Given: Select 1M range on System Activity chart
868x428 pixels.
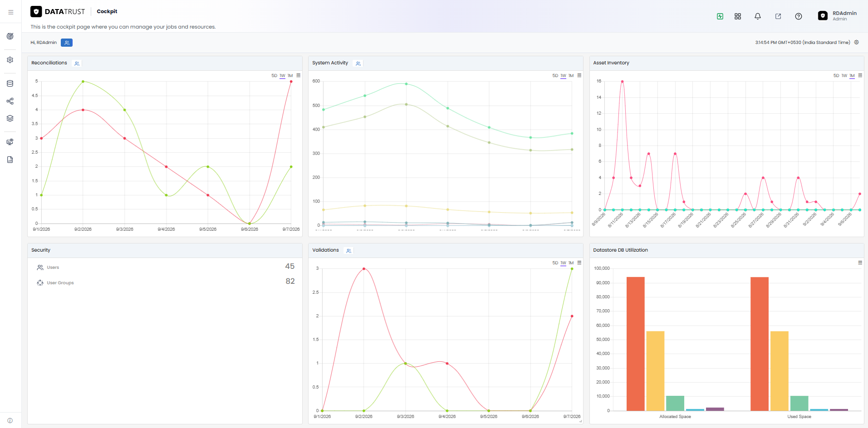Looking at the screenshot, I should coord(571,76).
